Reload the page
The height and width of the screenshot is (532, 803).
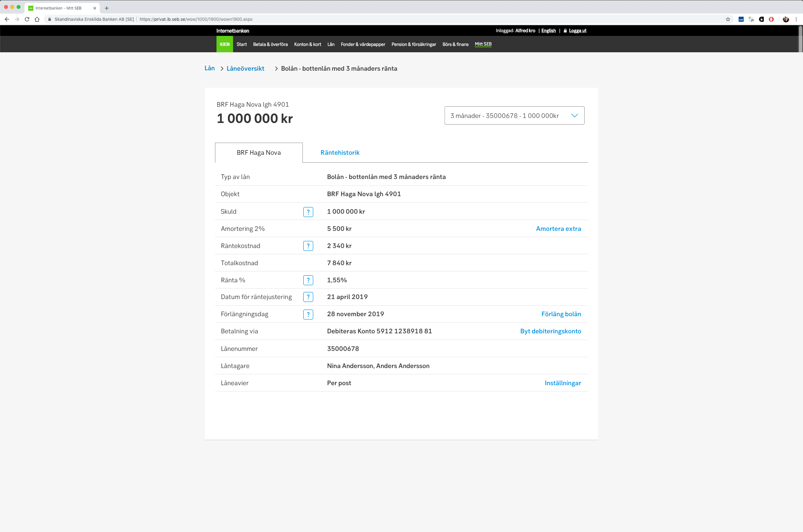coord(26,19)
